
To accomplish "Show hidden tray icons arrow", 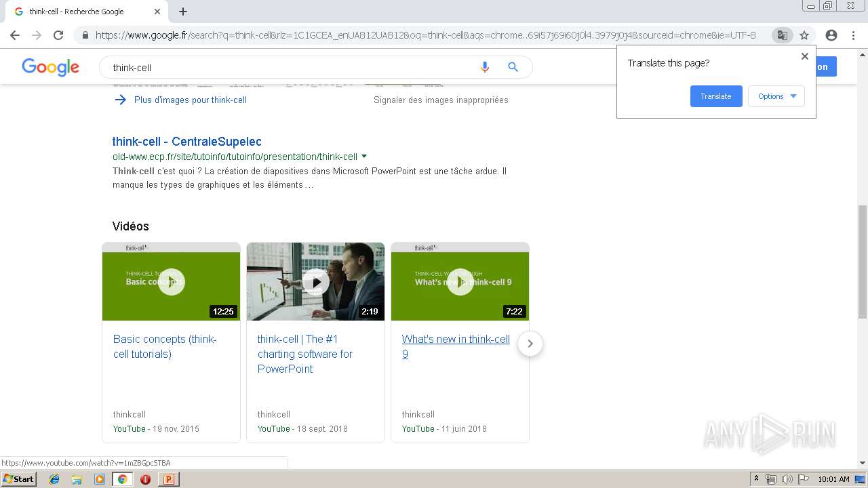I will coord(757,479).
